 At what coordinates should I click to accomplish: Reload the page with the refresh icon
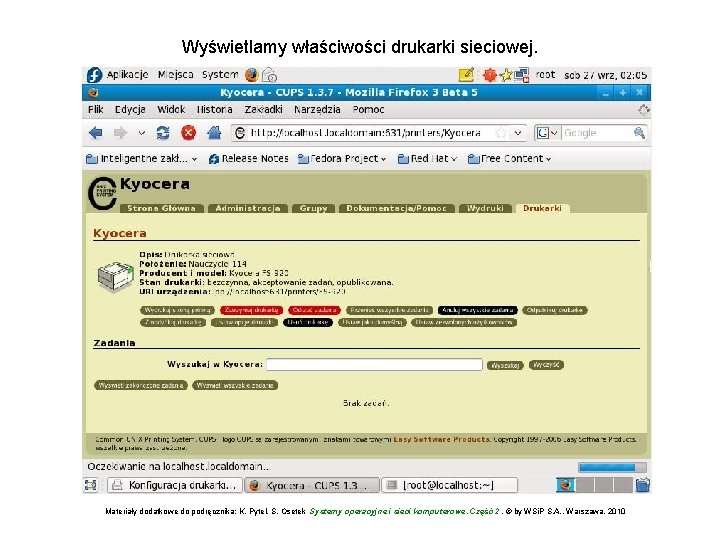[163, 133]
